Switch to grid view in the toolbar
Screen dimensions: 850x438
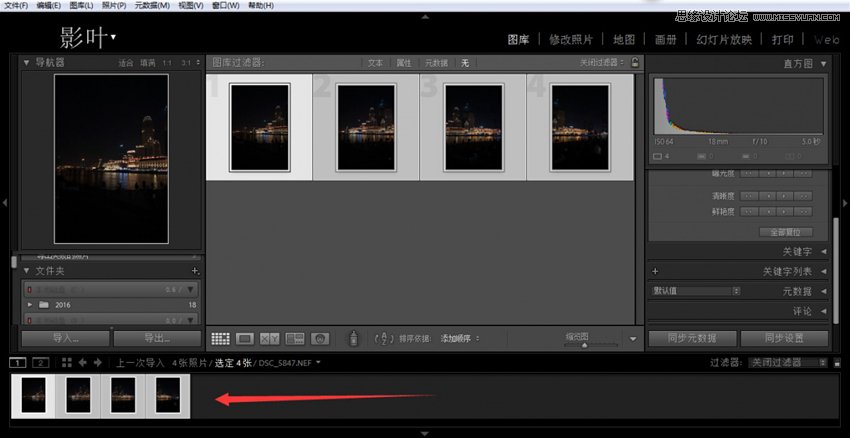[221, 338]
